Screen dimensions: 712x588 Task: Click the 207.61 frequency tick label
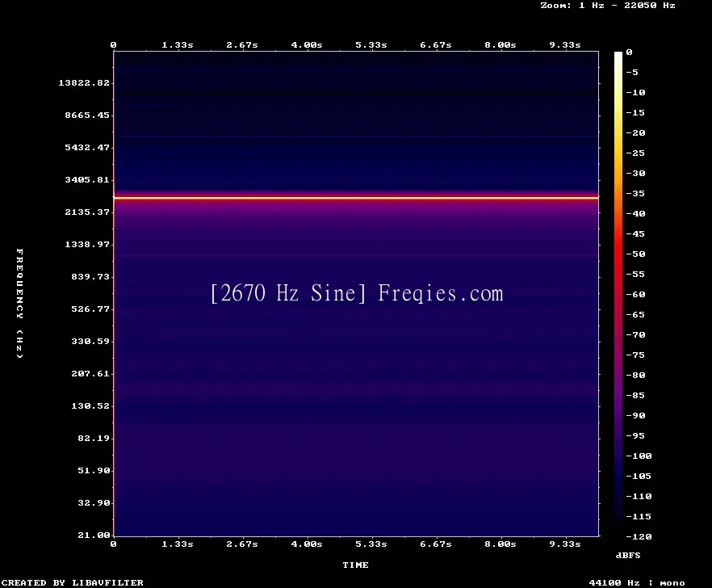[90, 373]
